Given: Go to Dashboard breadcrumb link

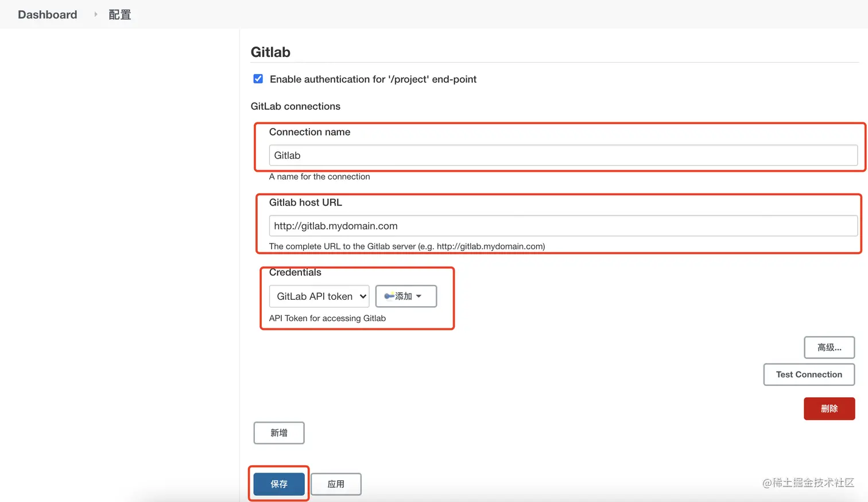Looking at the screenshot, I should click(x=47, y=14).
